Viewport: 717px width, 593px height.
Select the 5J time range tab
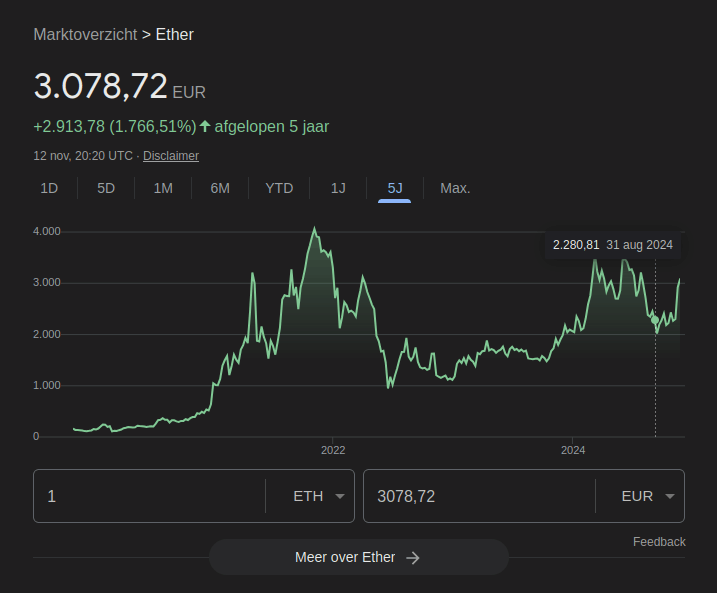[x=395, y=188]
